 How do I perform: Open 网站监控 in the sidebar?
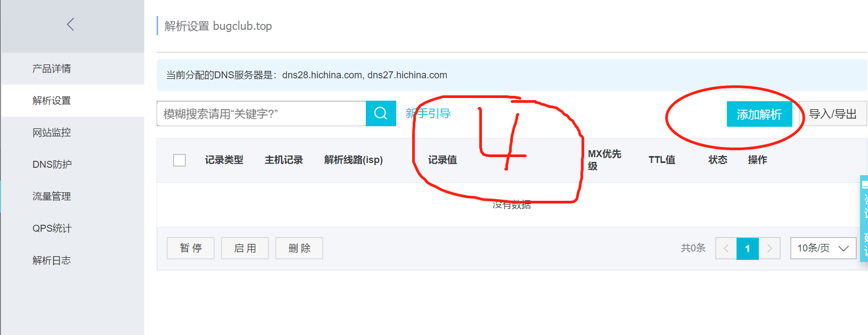[x=52, y=133]
